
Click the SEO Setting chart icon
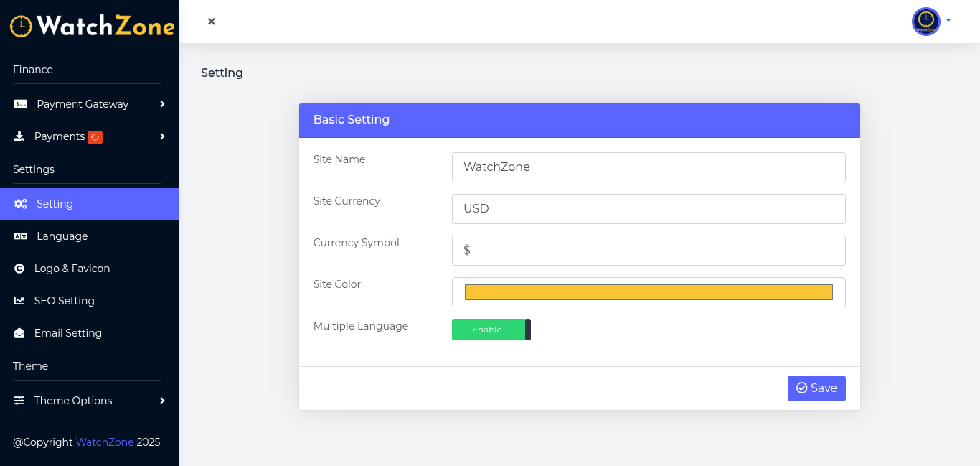pos(19,301)
